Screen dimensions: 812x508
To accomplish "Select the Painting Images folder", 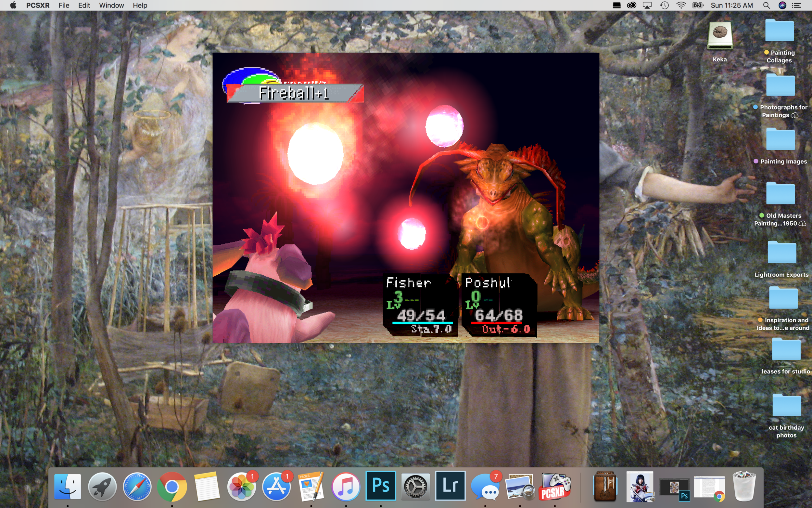I will click(x=780, y=139).
